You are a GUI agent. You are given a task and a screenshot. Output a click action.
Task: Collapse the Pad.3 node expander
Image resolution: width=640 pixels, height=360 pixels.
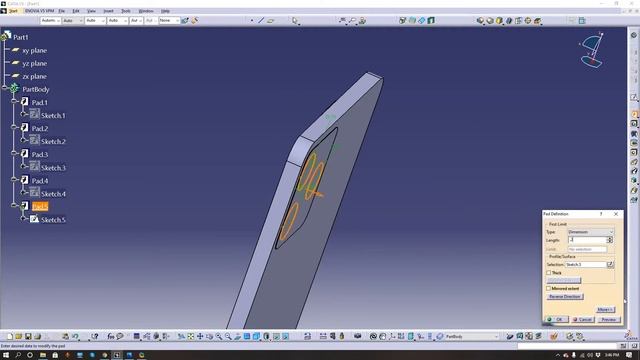(x=14, y=153)
